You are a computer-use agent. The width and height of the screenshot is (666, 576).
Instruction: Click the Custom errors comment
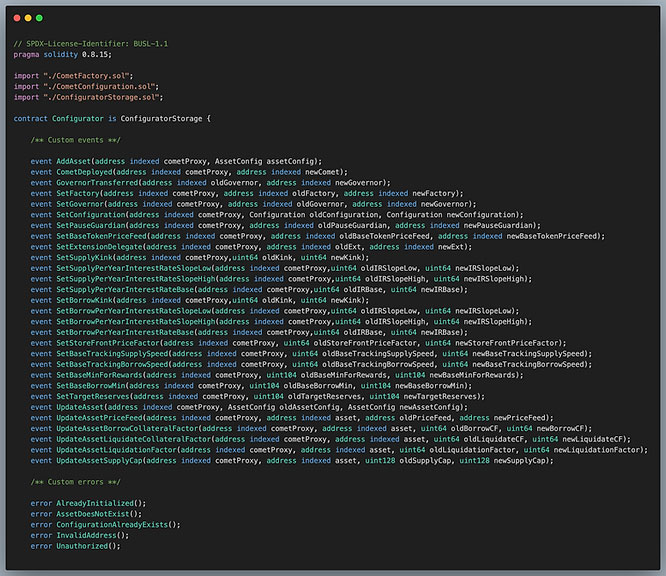75,482
